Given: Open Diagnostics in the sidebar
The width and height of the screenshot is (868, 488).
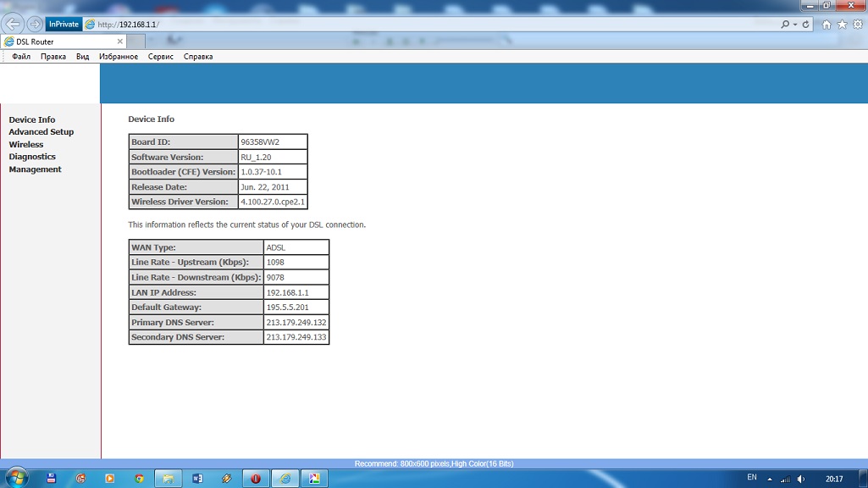Looking at the screenshot, I should (32, 157).
